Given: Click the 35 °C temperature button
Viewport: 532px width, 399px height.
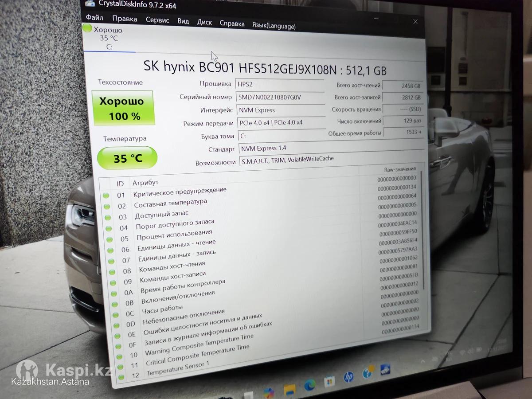Looking at the screenshot, I should tap(127, 158).
